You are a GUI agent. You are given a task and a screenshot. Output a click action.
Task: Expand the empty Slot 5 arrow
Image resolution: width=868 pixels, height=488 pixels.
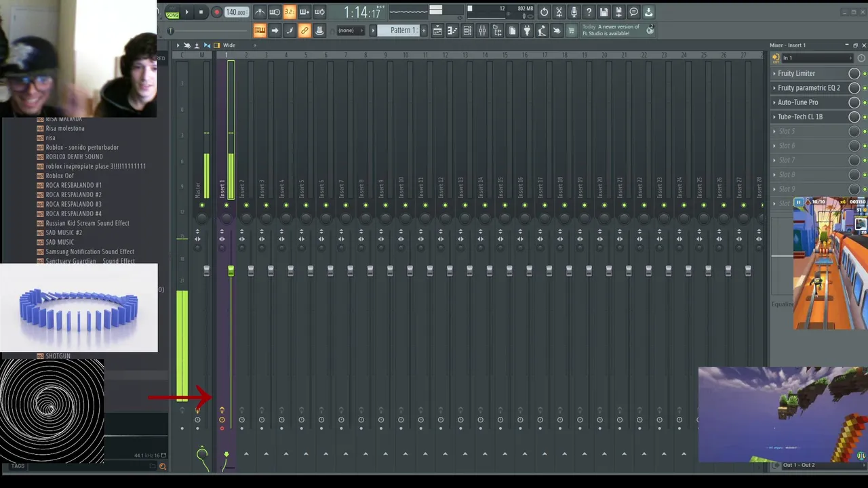pos(774,131)
